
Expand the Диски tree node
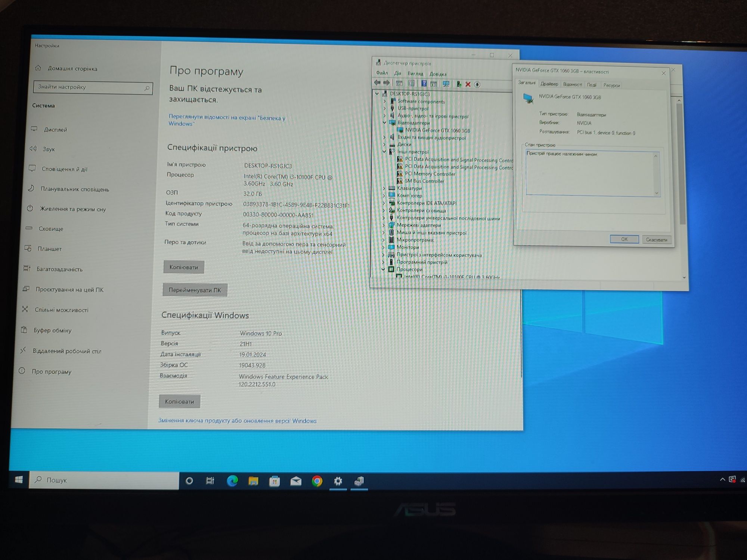click(384, 144)
